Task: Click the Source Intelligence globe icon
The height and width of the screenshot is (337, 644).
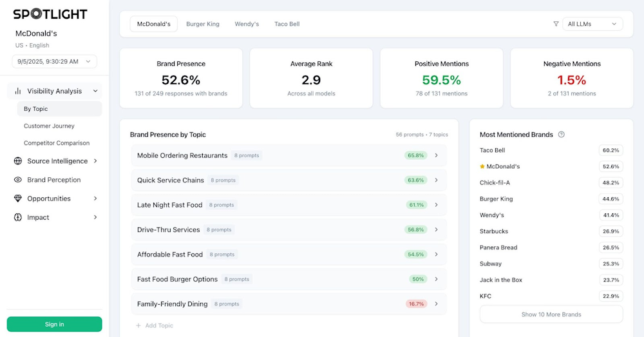Action: (x=18, y=161)
